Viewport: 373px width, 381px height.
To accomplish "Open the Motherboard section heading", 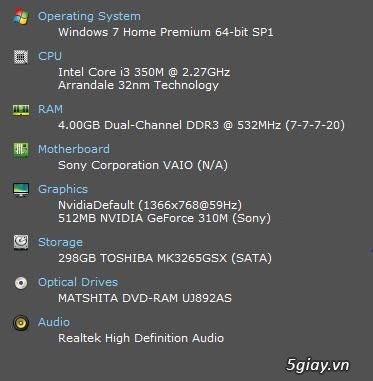I will (x=74, y=149).
